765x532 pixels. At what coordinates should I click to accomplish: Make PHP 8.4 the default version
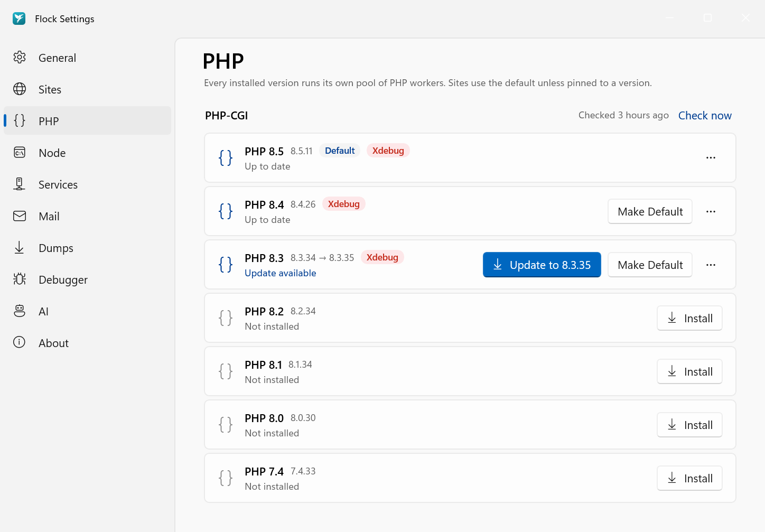(x=650, y=211)
